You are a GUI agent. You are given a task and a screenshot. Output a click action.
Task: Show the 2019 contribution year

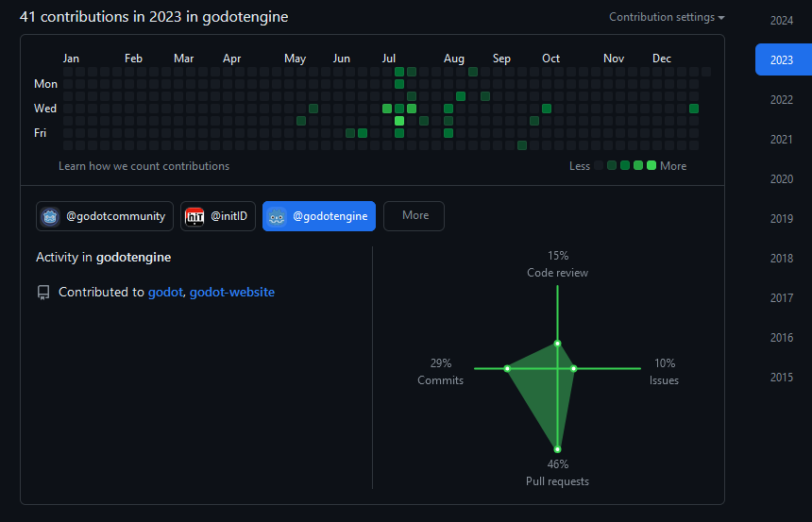[x=782, y=219]
